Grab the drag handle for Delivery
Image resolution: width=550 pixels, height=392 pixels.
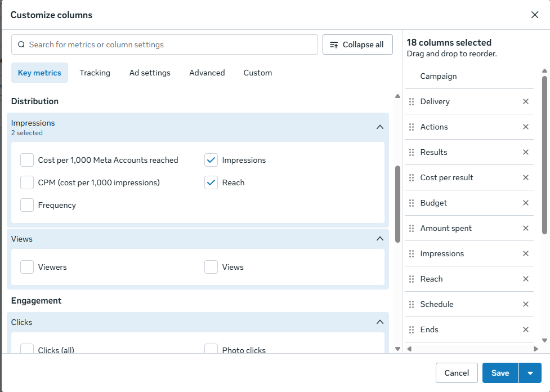coord(412,101)
